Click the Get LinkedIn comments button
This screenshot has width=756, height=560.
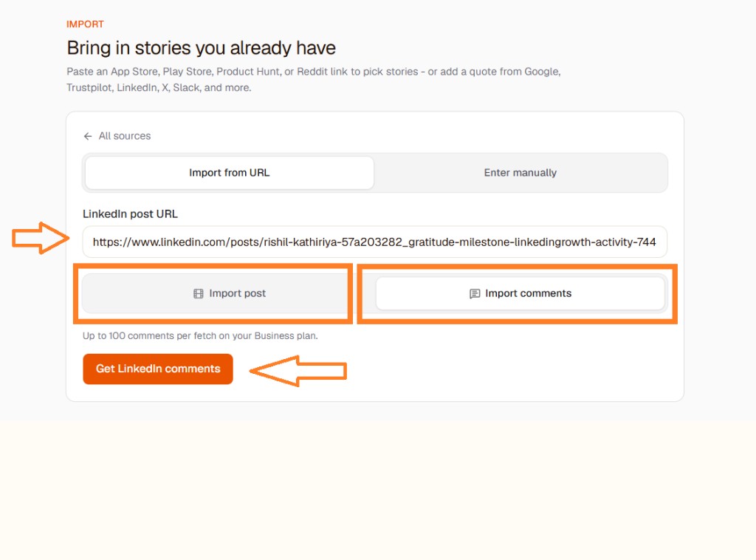click(x=158, y=369)
